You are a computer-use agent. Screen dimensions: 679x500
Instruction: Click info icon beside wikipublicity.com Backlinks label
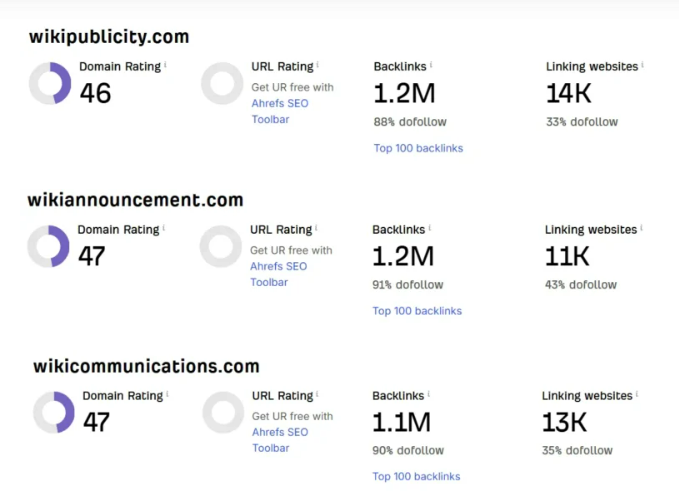coord(431,65)
